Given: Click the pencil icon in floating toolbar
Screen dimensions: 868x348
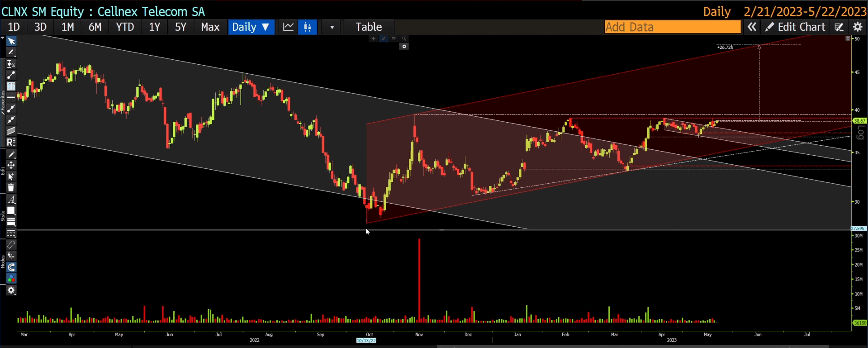Looking at the screenshot, I should pyautogui.click(x=384, y=39).
